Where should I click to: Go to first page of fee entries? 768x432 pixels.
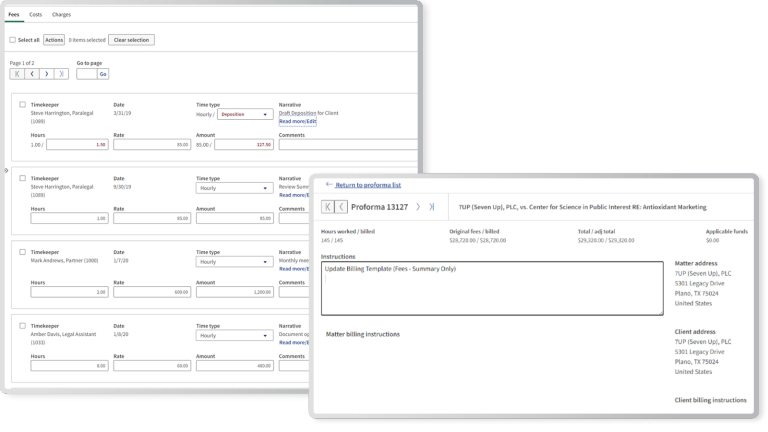coord(17,74)
